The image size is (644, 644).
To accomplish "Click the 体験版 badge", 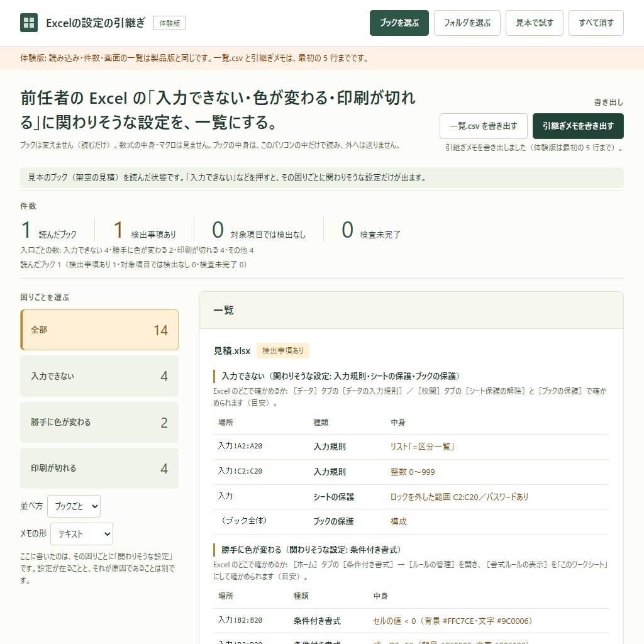I will (170, 23).
